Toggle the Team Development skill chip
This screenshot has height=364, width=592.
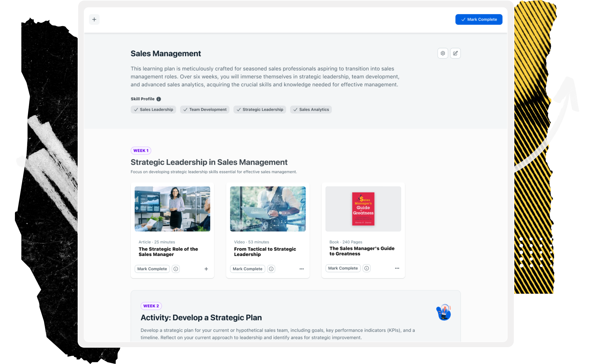[x=205, y=109]
